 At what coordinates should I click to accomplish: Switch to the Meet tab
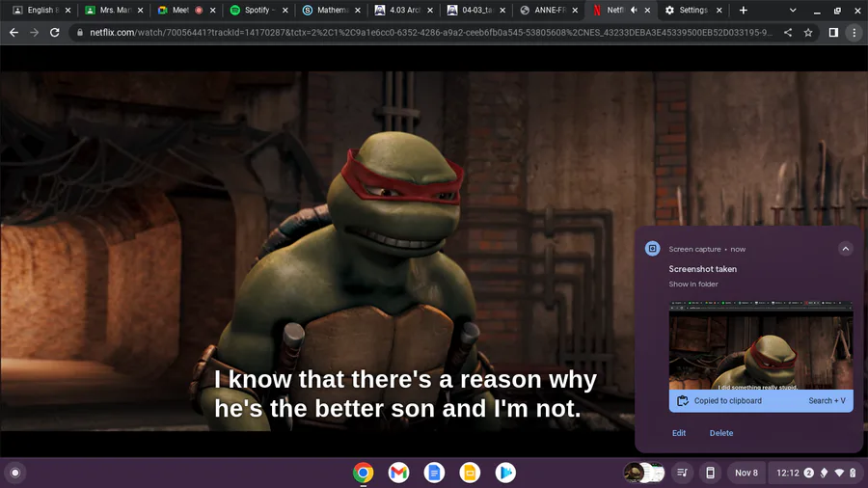[x=180, y=10]
